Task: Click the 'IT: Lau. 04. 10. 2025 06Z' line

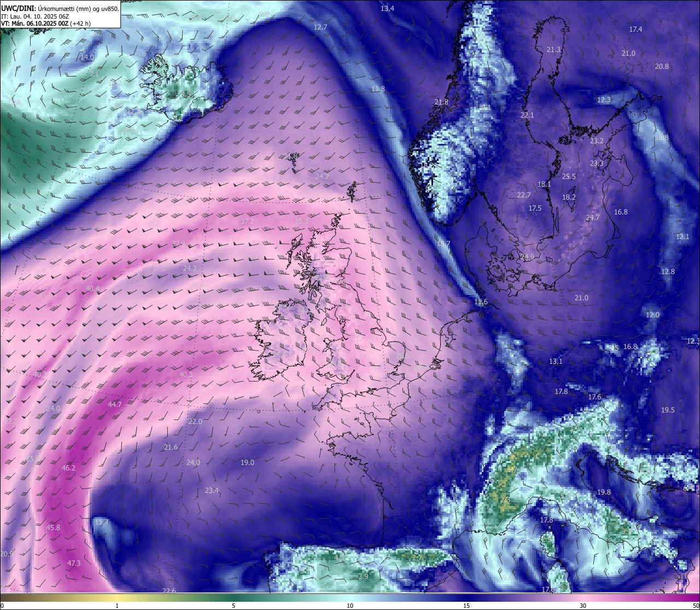Action: click(34, 16)
